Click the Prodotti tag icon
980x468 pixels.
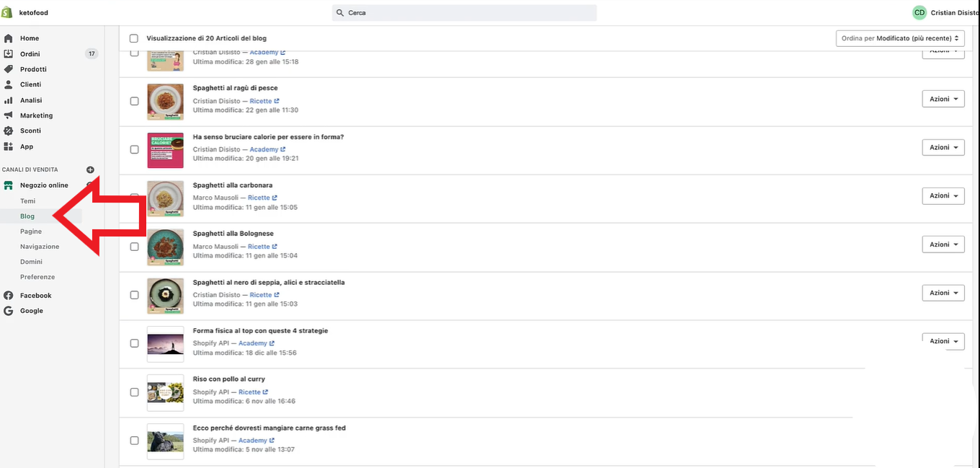(x=9, y=69)
